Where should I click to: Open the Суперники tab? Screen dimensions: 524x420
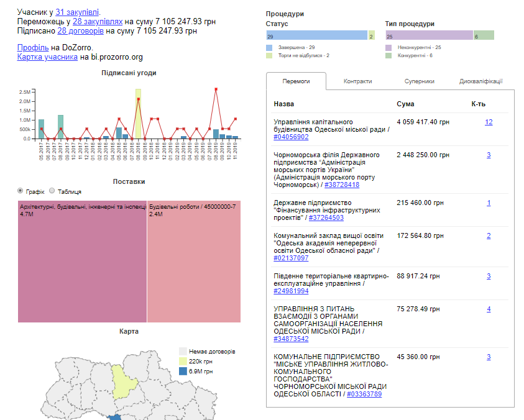pos(420,81)
